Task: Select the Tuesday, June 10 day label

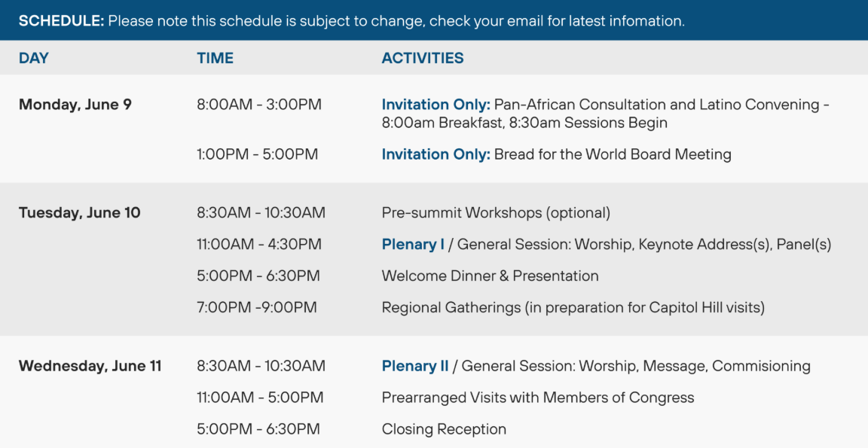Action: tap(80, 213)
